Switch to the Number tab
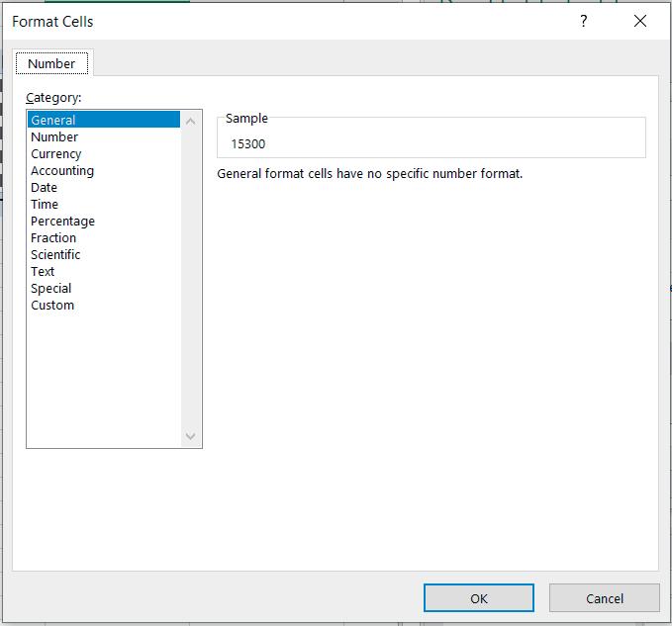Image resolution: width=672 pixels, height=626 pixels. coord(51,63)
